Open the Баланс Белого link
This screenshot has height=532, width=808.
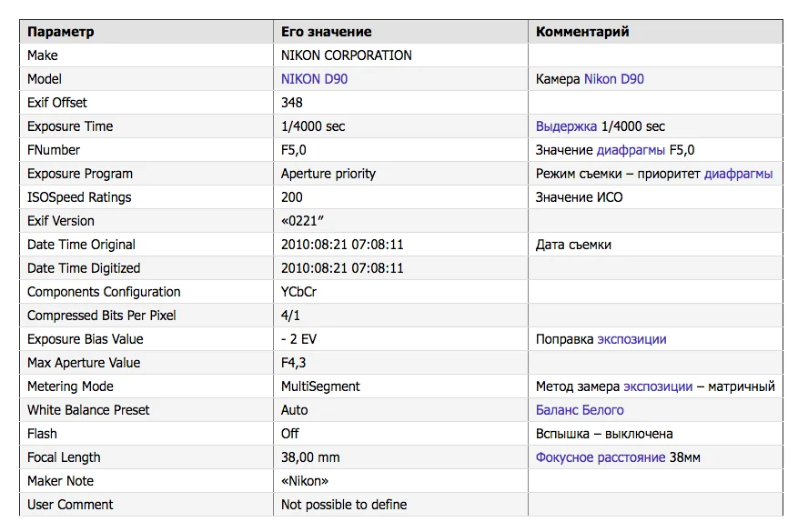(x=580, y=410)
